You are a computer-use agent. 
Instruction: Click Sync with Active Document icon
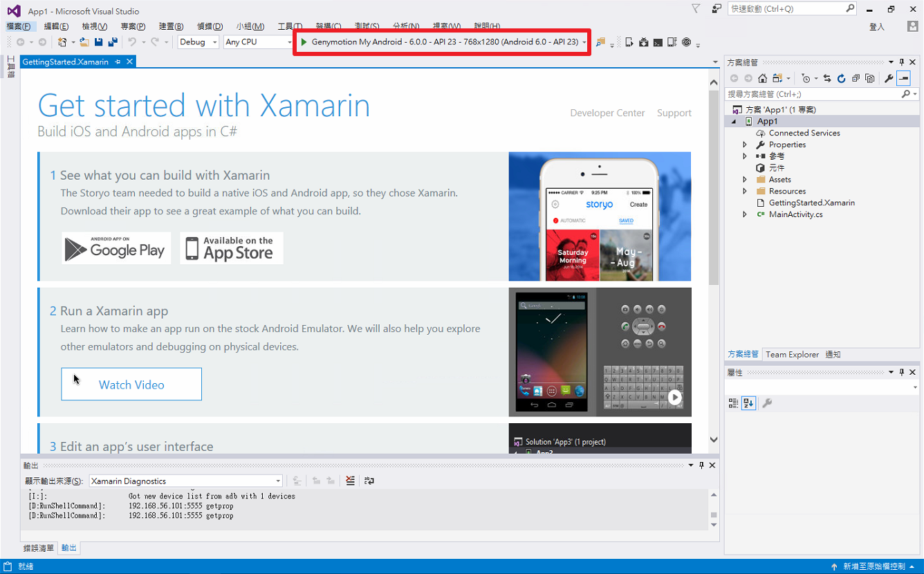point(827,78)
